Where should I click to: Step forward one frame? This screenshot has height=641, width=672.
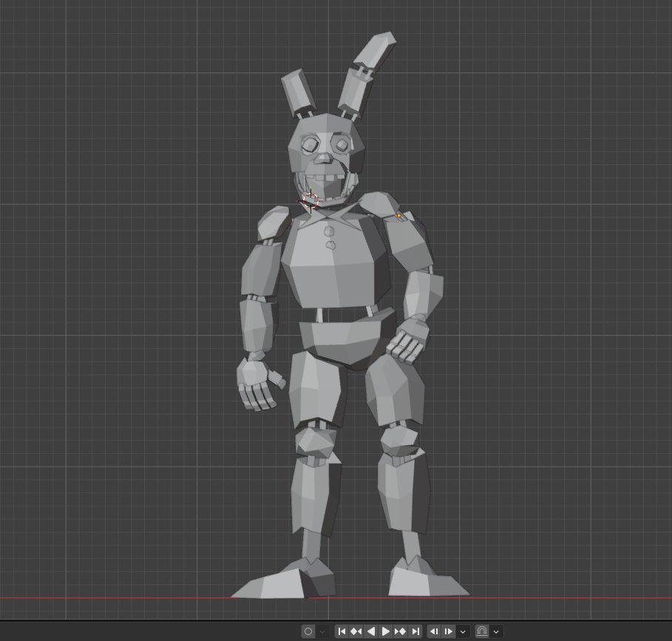[448, 631]
